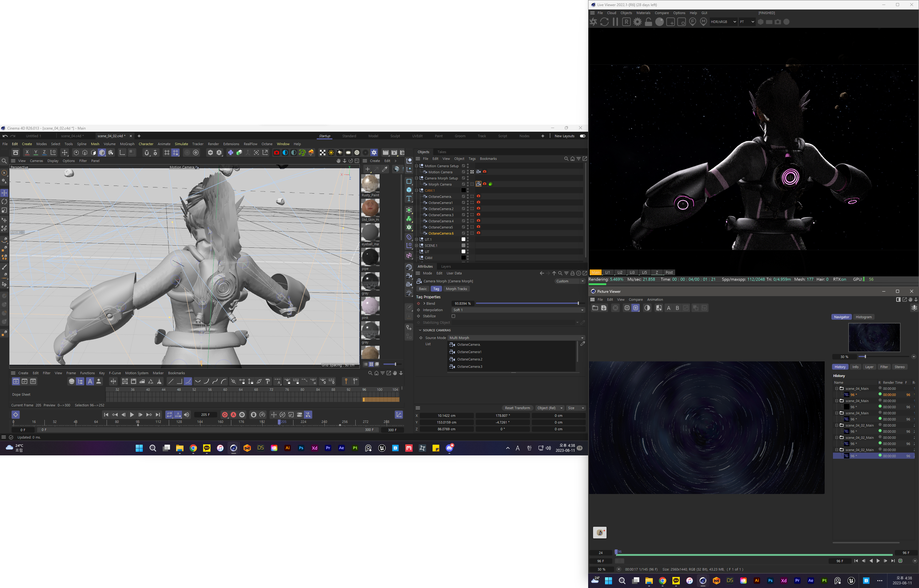The width and height of the screenshot is (919, 588).
Task: Select the Post pass button in Live Viewer
Action: pyautogui.click(x=669, y=273)
